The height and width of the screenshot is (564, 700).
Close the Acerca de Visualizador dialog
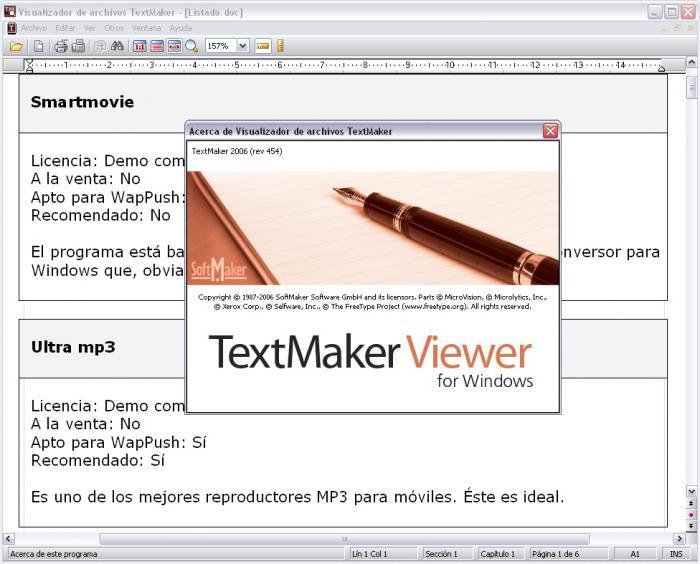point(550,131)
